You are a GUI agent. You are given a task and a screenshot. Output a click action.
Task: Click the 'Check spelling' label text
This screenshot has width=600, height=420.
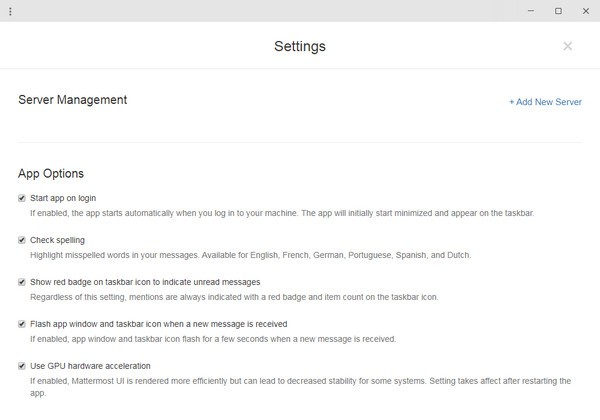[57, 240]
